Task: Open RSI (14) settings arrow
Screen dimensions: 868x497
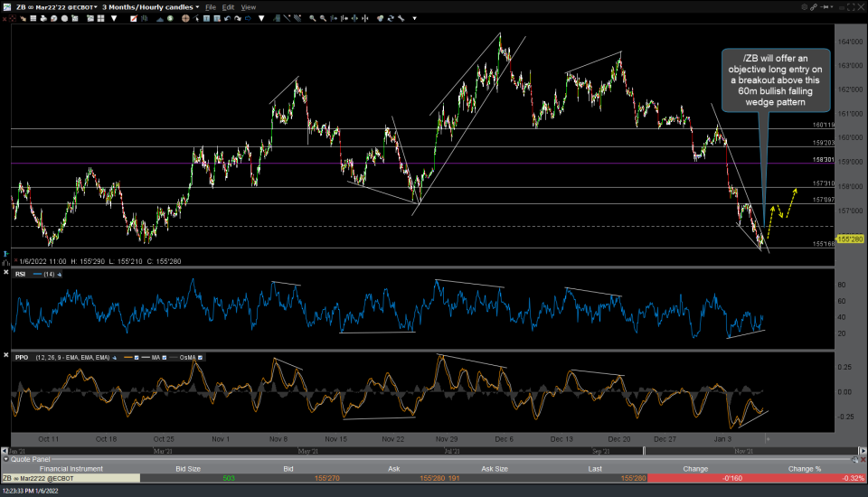Action: click(60, 275)
